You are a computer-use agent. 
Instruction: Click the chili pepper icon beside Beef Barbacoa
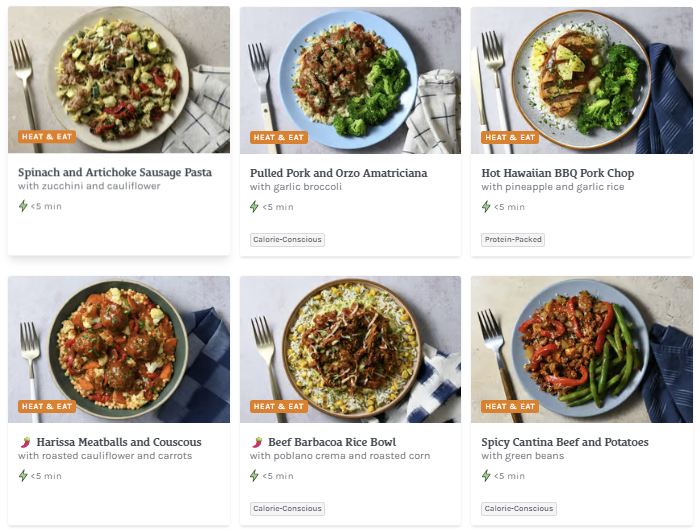[256, 442]
